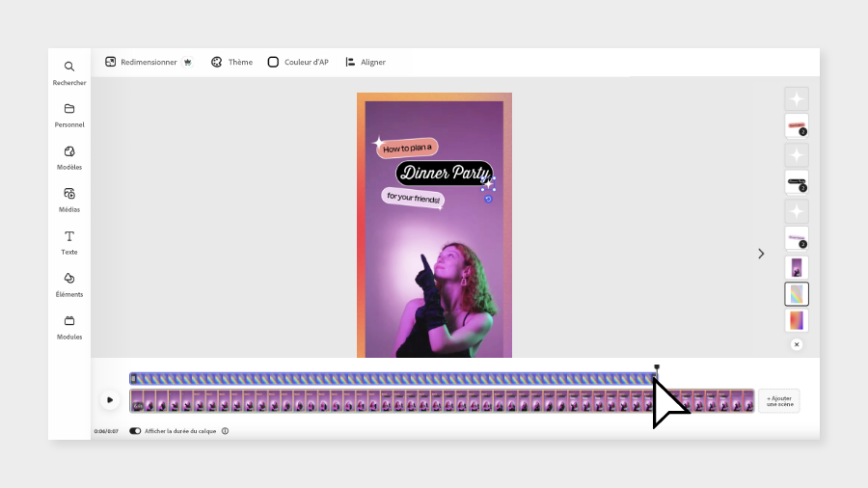Screen dimensions: 868x488
Task: Click Redimensionner in the top toolbar
Action: coord(141,62)
